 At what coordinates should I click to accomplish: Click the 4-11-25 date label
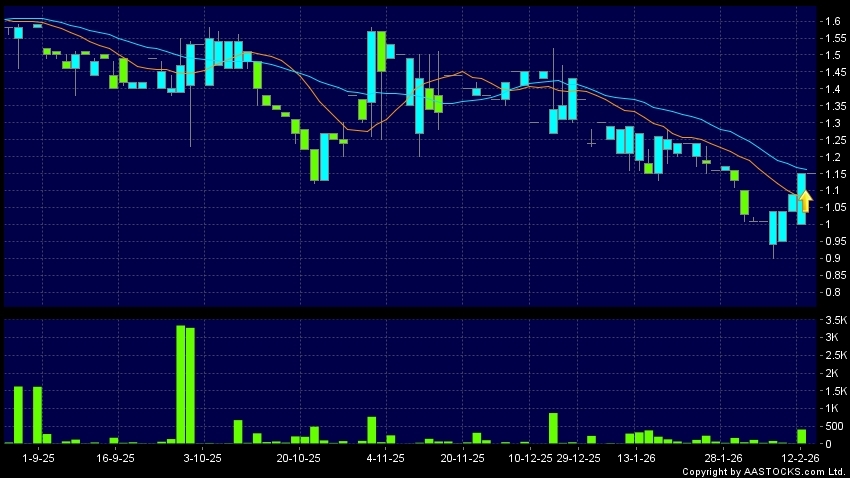coord(385,457)
